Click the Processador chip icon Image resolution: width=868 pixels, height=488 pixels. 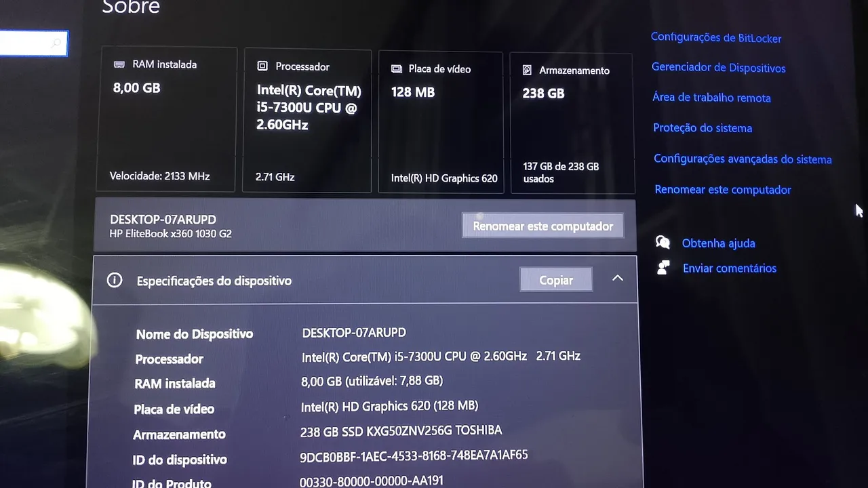click(x=262, y=66)
